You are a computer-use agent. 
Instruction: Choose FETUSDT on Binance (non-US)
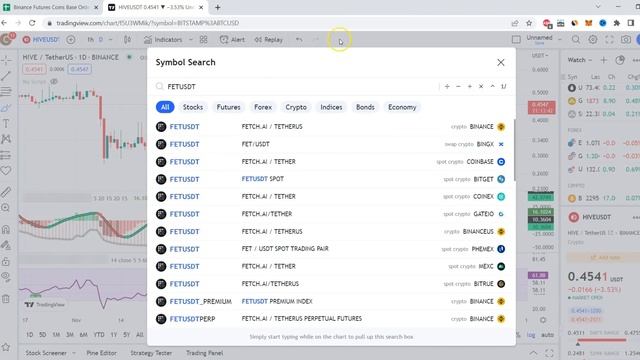point(331,127)
